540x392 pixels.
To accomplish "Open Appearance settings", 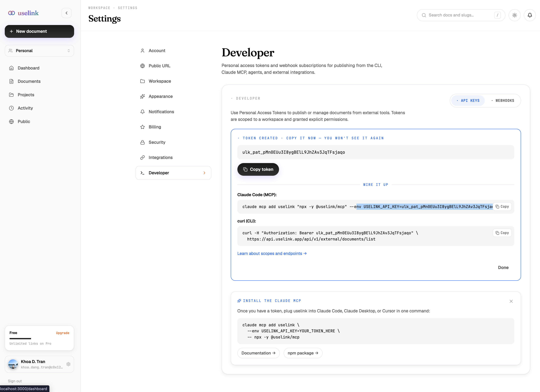I will [173, 96].
